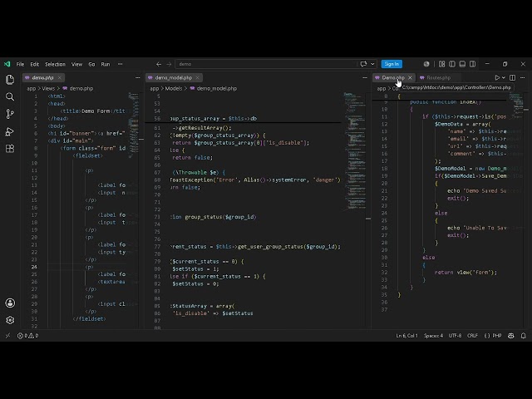Screen dimensions: 532x399
Task: Open more actions for demo.php group
Action: 137,77
